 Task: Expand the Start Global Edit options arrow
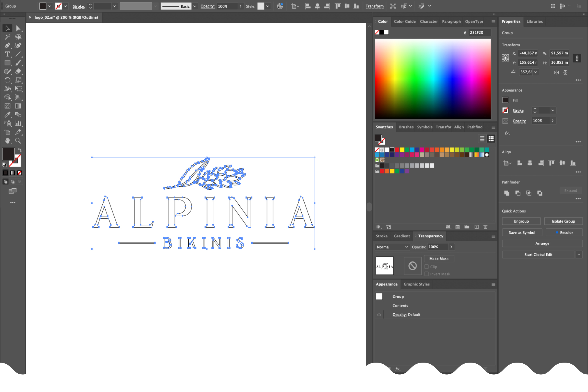coord(579,255)
